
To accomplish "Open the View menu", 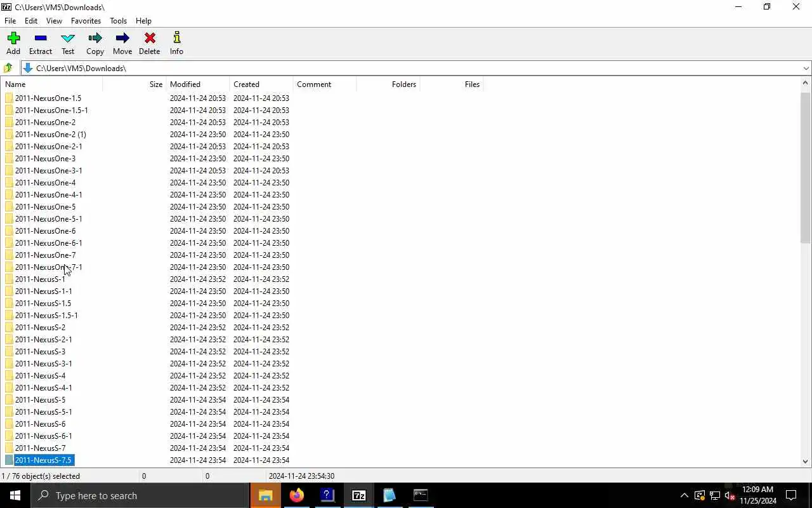I will click(55, 21).
